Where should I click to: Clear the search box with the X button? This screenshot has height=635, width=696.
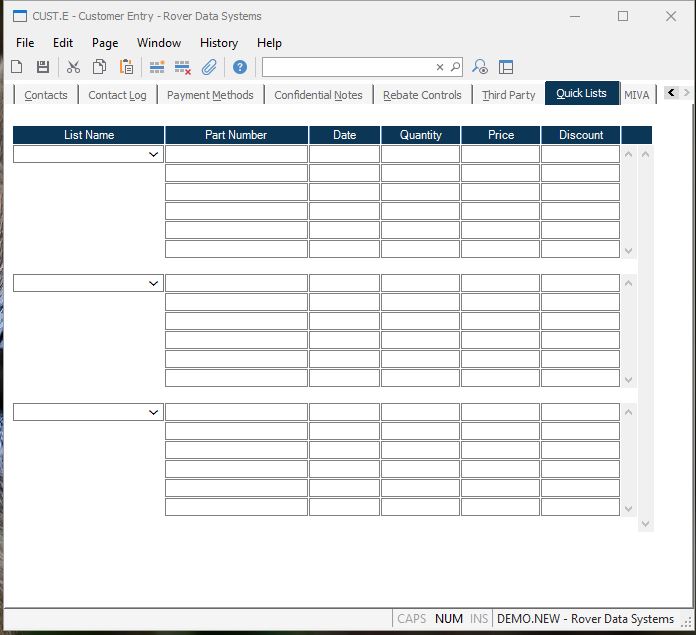pyautogui.click(x=439, y=67)
